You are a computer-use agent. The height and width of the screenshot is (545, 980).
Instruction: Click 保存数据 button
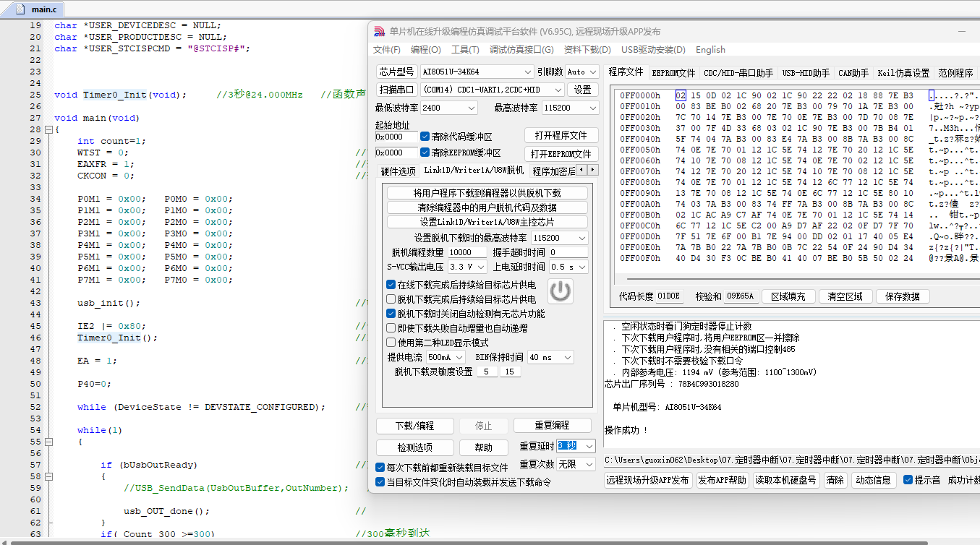[x=903, y=296]
